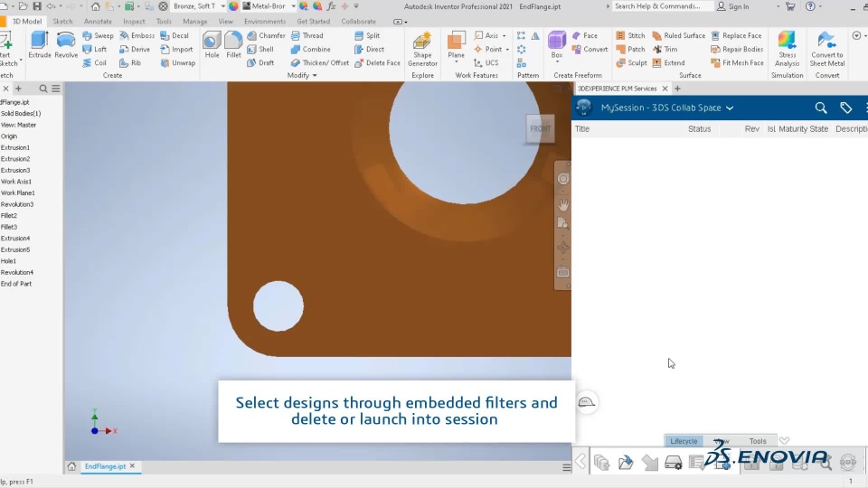The image size is (868, 488).
Task: Activate the Emboss tool
Action: [137, 35]
